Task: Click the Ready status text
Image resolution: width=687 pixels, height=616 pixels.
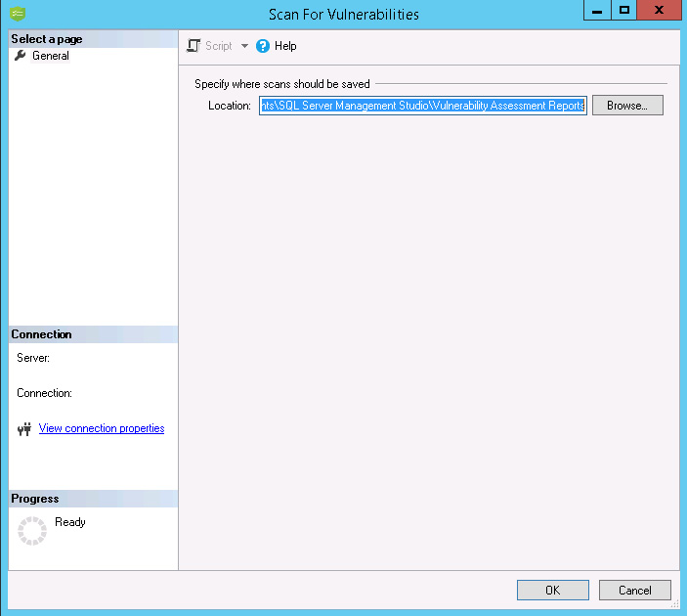Action: [70, 522]
